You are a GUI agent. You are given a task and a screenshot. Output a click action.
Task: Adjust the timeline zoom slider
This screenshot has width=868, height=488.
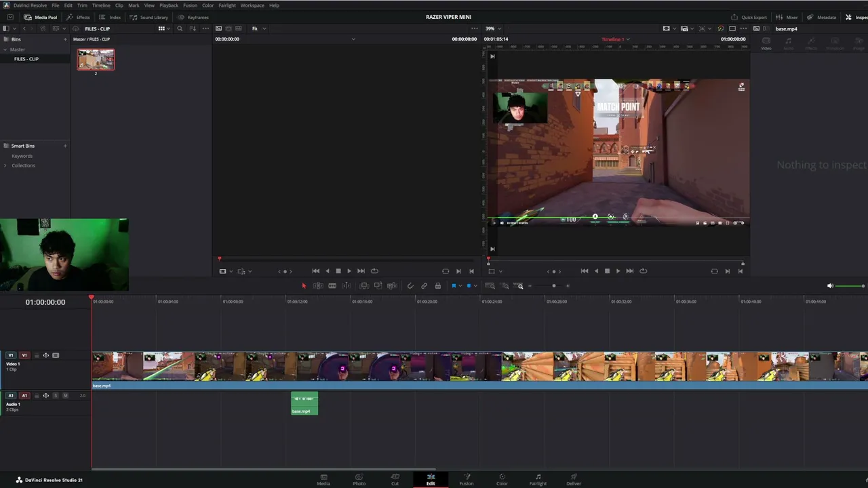pos(549,286)
